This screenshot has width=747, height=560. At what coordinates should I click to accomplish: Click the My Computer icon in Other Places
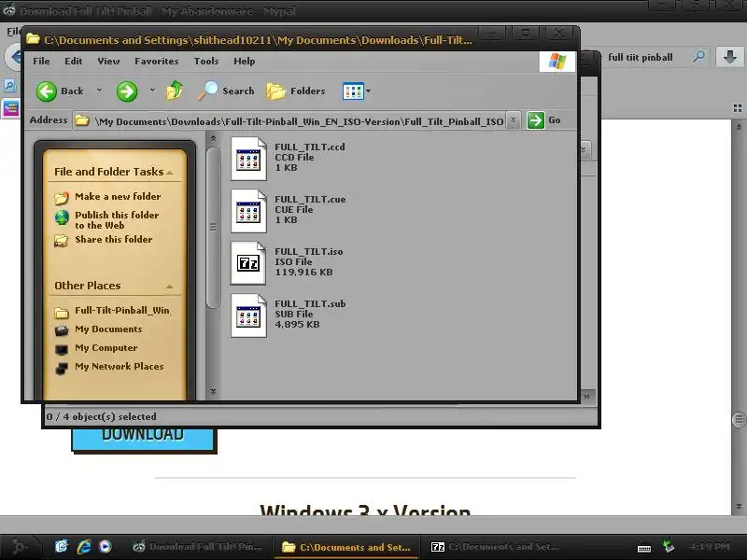coord(62,349)
